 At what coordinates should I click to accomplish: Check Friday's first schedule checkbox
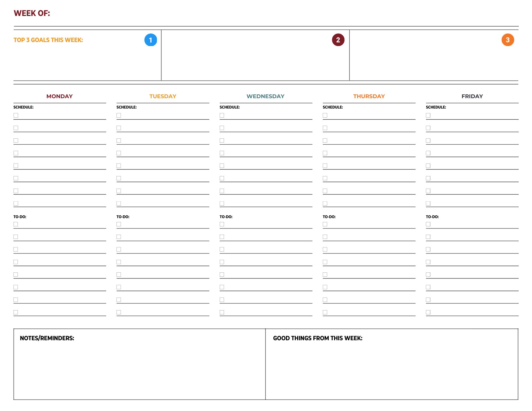tap(428, 115)
